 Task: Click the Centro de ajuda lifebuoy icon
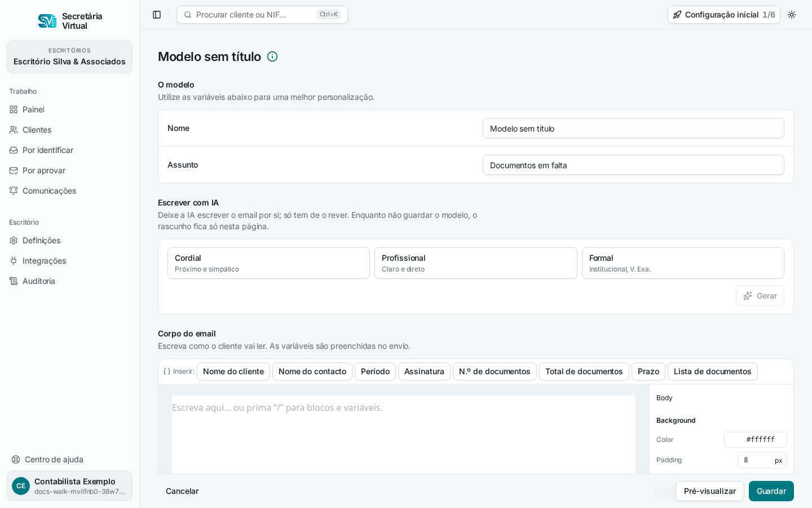tap(16, 459)
